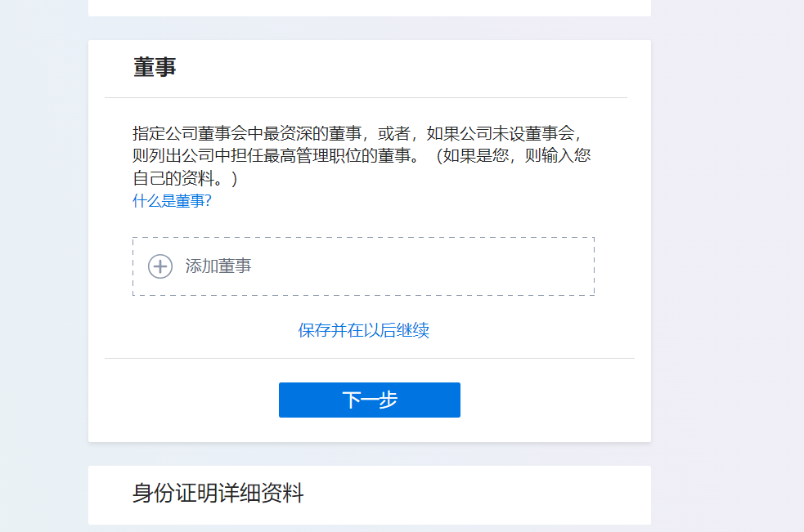Click the divider line under 董事 heading

(x=366, y=97)
